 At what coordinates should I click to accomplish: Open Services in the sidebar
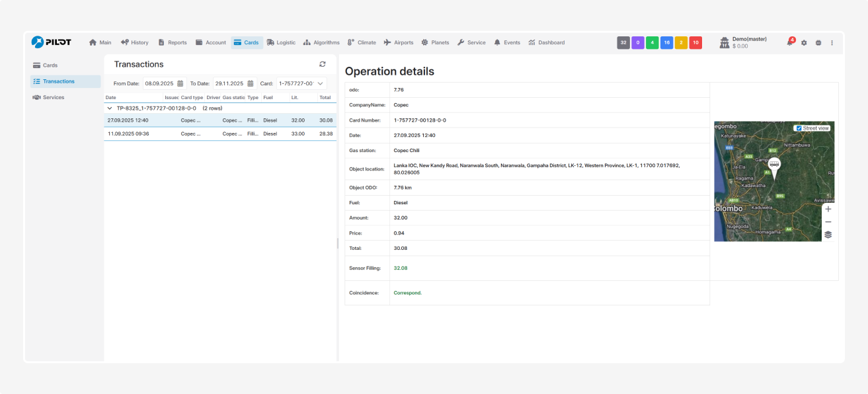53,97
